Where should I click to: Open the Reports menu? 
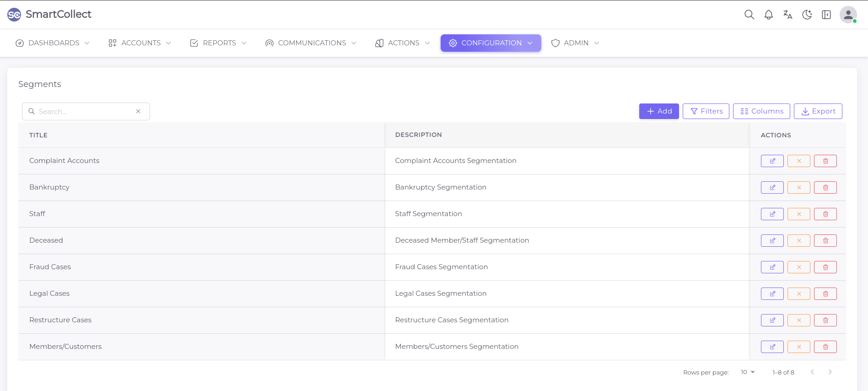pyautogui.click(x=218, y=43)
